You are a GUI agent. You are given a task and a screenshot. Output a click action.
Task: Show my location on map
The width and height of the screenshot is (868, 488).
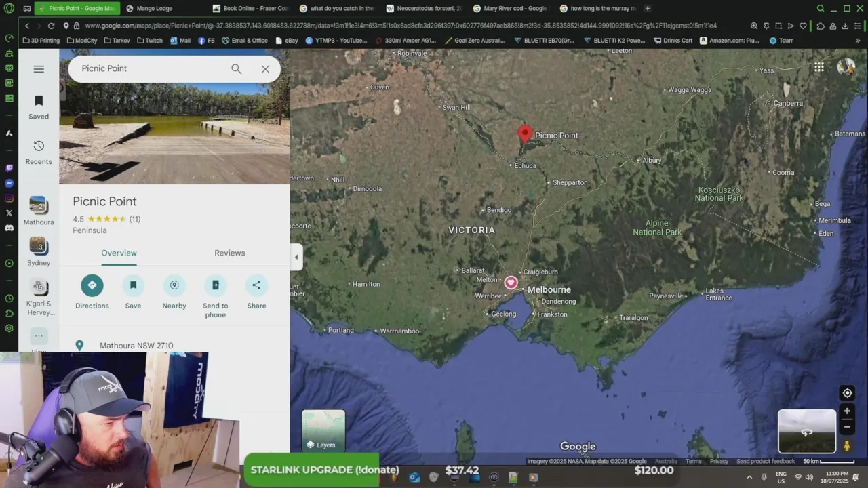(847, 393)
